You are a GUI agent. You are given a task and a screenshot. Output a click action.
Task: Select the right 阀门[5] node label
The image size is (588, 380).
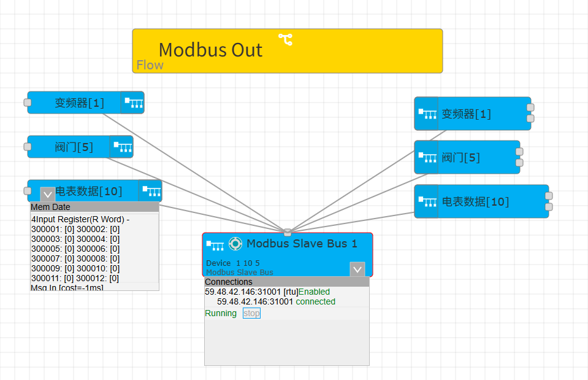(x=461, y=158)
